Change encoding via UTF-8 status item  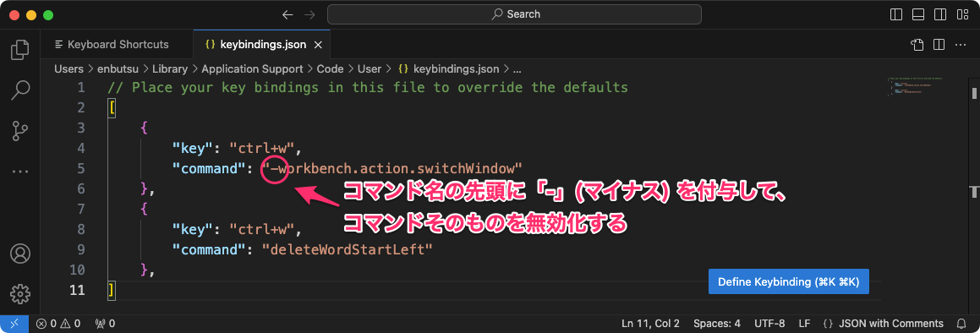[769, 324]
